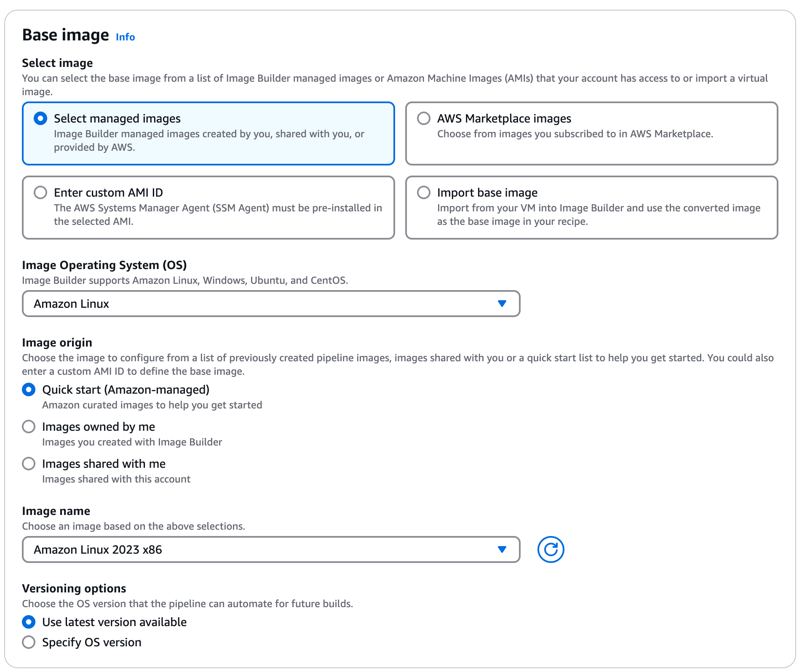802x672 pixels.
Task: Click the Images owned by me label text
Action: click(x=99, y=427)
